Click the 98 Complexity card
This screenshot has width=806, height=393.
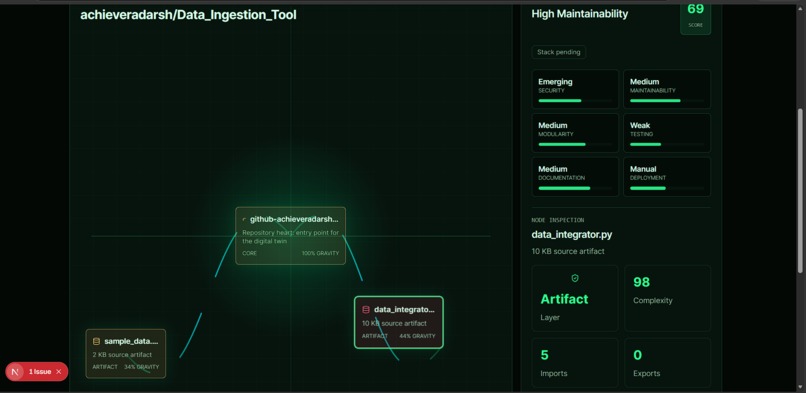tap(668, 298)
